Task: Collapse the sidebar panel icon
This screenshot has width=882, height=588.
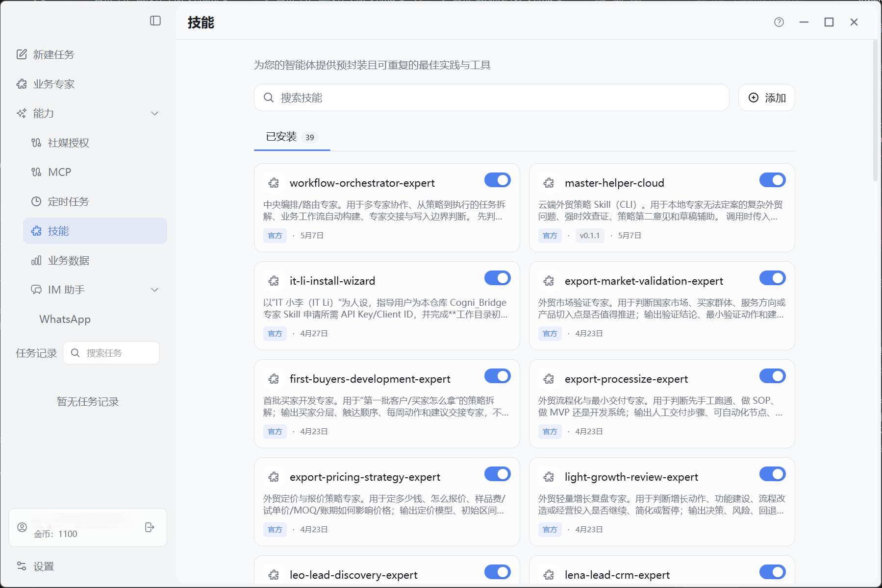Action: [x=155, y=21]
